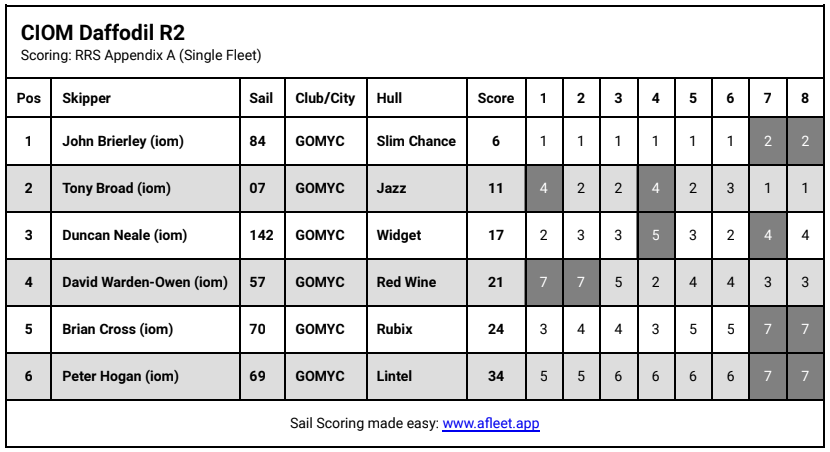The width and height of the screenshot is (830, 452).
Task: Click David Warden-Owen (iom) name
Action: point(145,282)
